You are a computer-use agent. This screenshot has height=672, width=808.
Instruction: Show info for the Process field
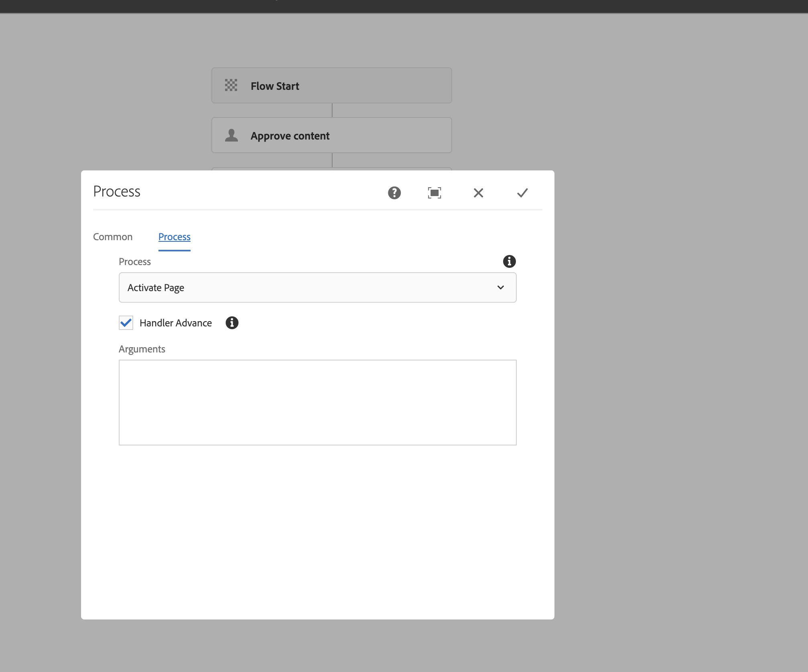(x=509, y=261)
